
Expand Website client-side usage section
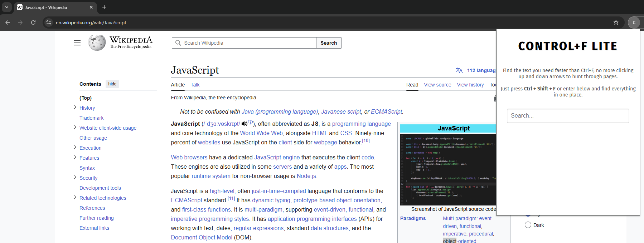click(x=75, y=127)
